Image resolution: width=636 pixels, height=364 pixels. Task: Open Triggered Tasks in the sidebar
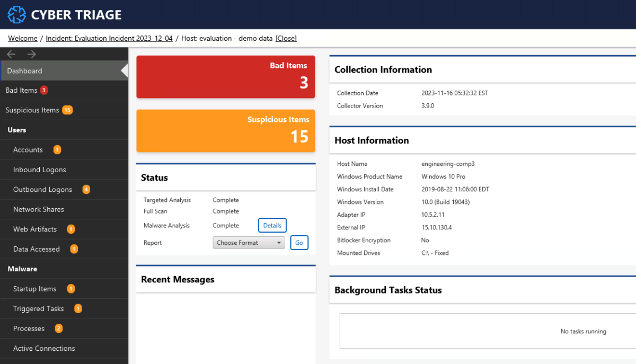click(x=39, y=308)
